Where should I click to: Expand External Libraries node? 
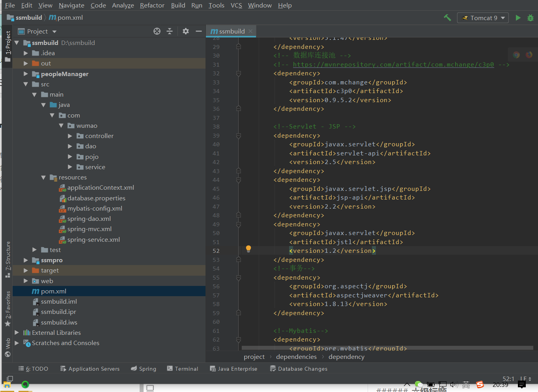point(17,332)
